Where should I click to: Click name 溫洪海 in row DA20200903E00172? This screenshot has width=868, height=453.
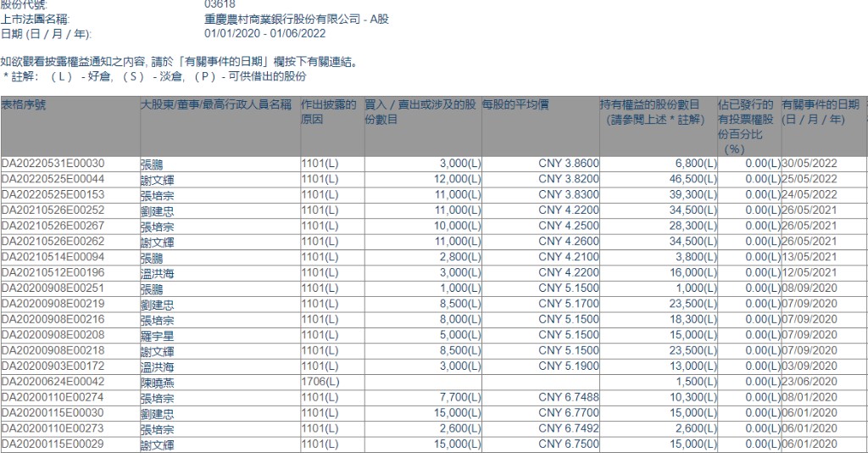tap(157, 366)
